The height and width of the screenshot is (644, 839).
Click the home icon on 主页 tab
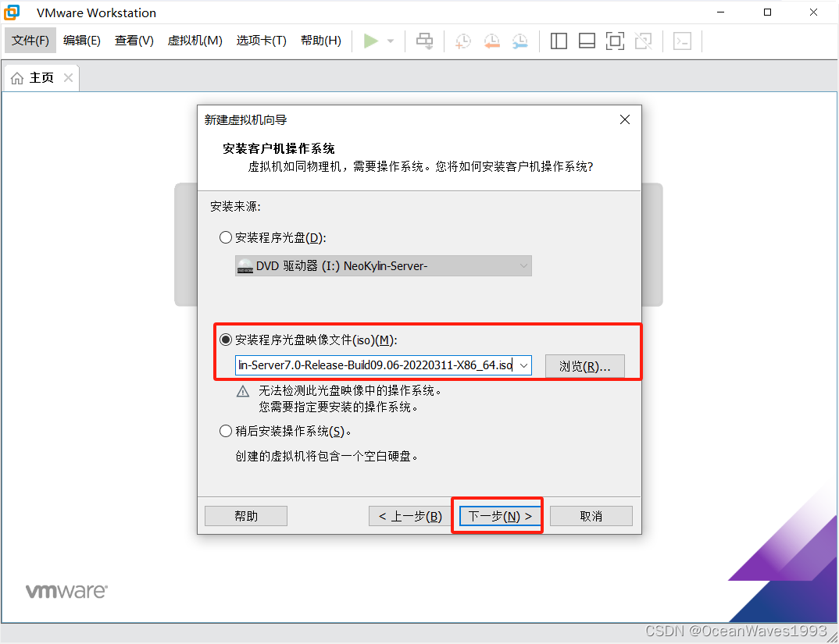coord(17,79)
